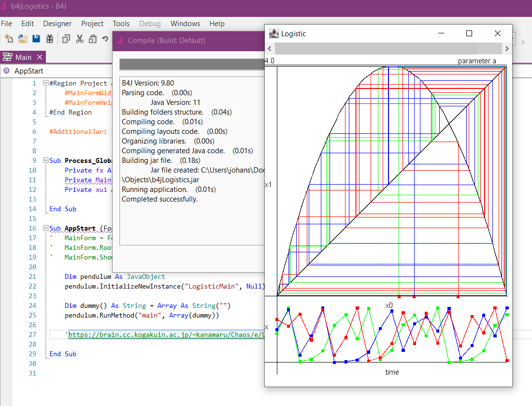
Task: Collapse the Sub AppStart code block
Action: click(46, 228)
